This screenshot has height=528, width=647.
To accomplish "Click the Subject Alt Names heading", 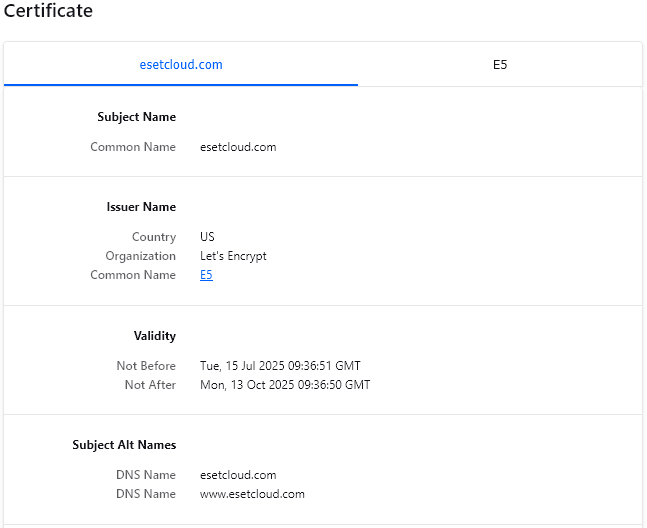I will pyautogui.click(x=124, y=445).
